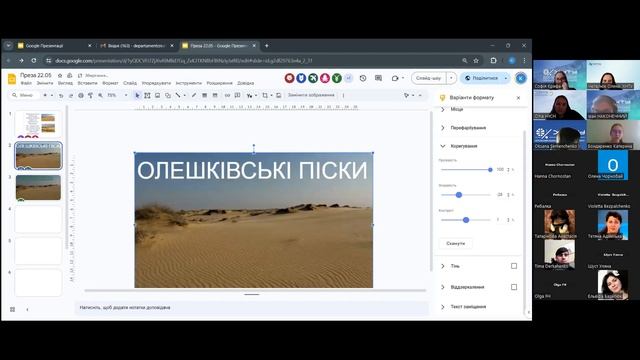Start a video call camera icon
Image resolution: width=640 pixels, height=360 pixels.
pyautogui.click(x=395, y=78)
